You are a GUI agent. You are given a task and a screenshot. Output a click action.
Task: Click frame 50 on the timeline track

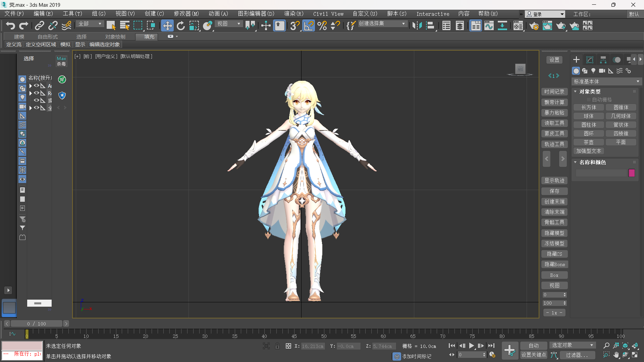pyautogui.click(x=324, y=334)
